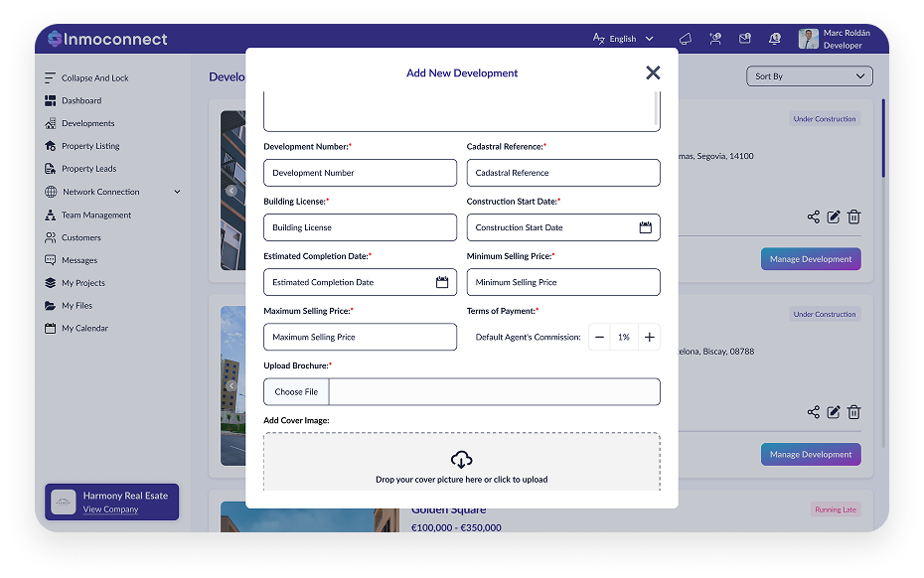Open the Estimated Completion Date calendar picker

tap(442, 282)
